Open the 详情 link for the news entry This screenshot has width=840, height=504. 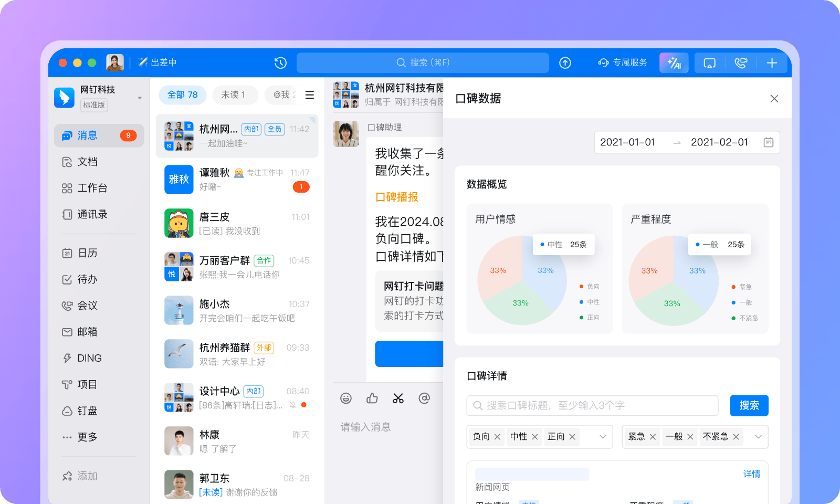pyautogui.click(x=752, y=474)
